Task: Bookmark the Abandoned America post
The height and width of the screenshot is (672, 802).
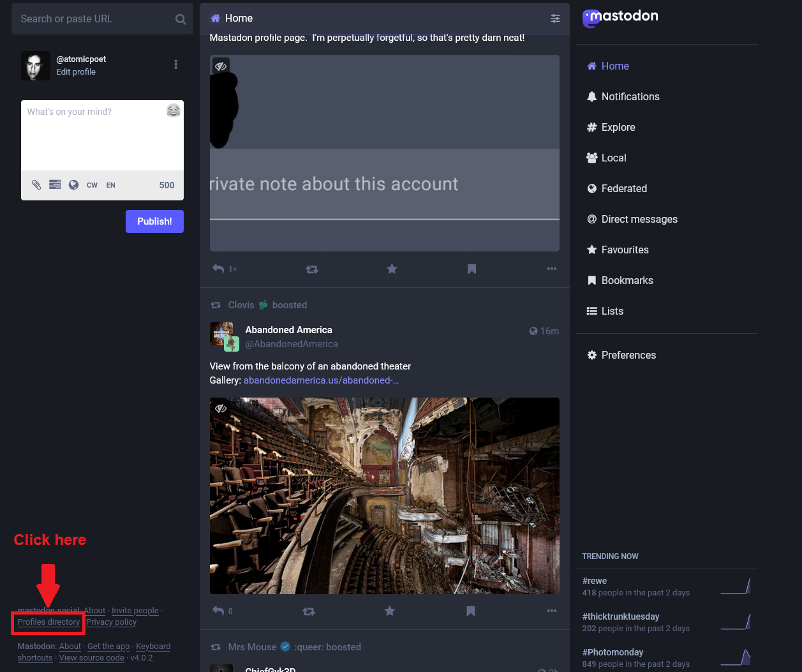Action: (x=471, y=611)
